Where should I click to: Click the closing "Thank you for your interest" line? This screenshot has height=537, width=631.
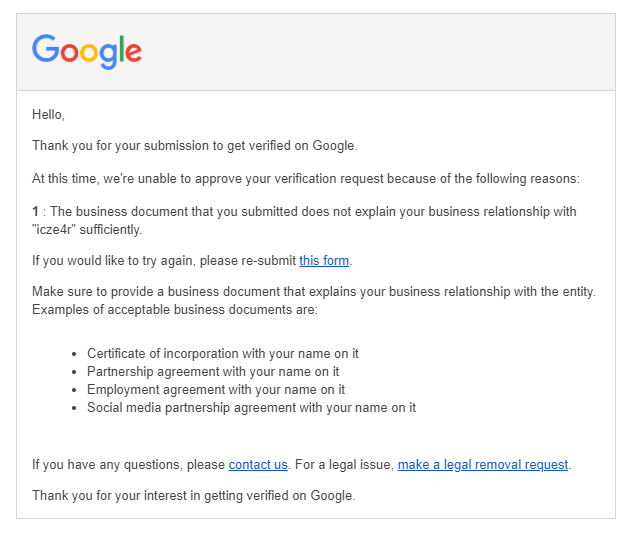click(x=194, y=496)
